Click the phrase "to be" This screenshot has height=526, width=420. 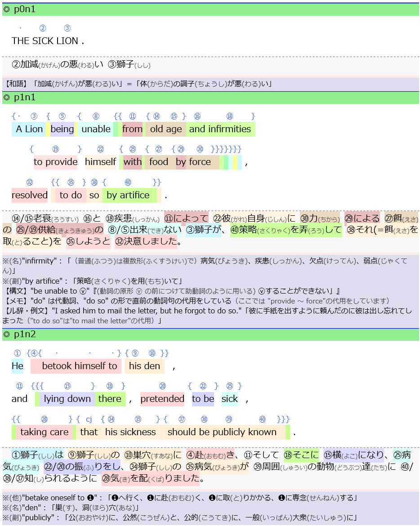[203, 399]
